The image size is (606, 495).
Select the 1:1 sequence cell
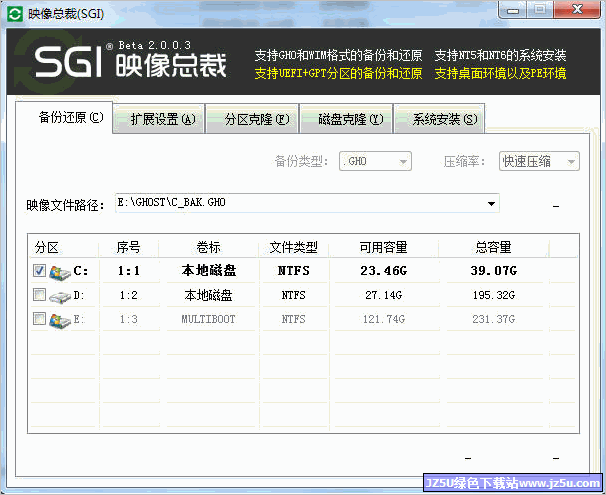pyautogui.click(x=129, y=271)
